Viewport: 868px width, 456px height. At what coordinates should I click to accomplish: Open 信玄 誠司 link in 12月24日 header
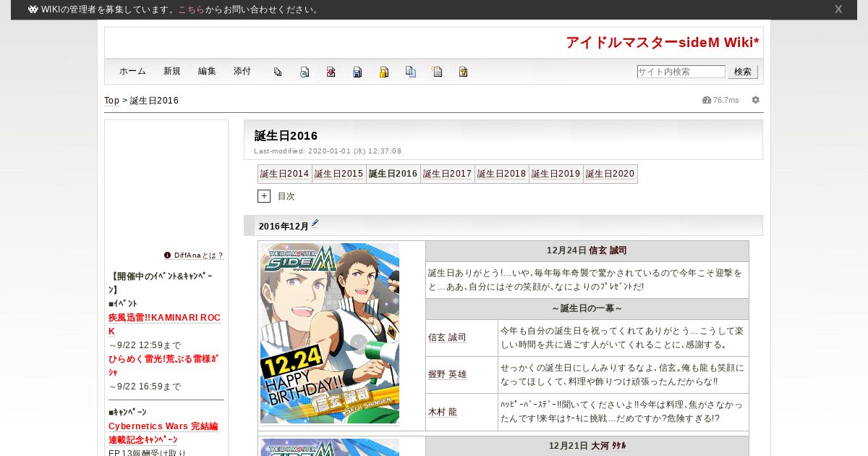coord(608,250)
